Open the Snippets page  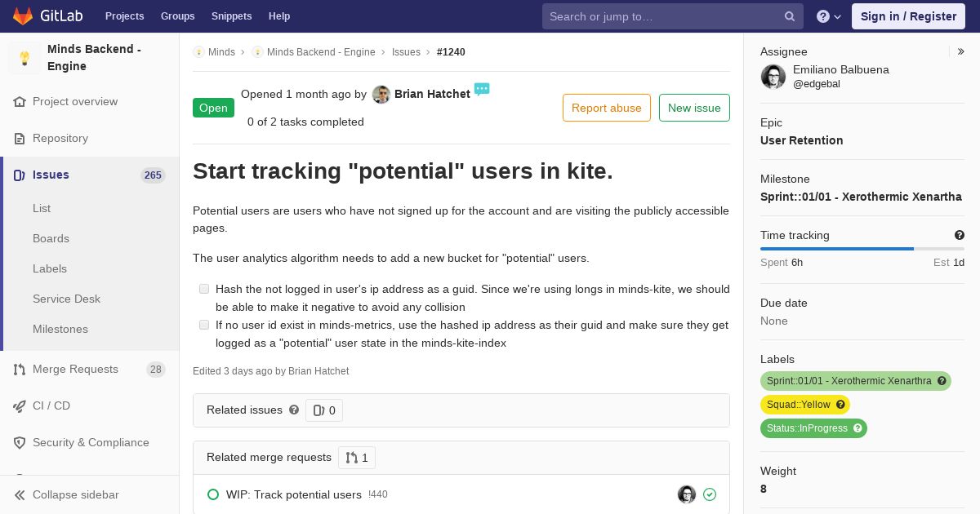pos(231,16)
